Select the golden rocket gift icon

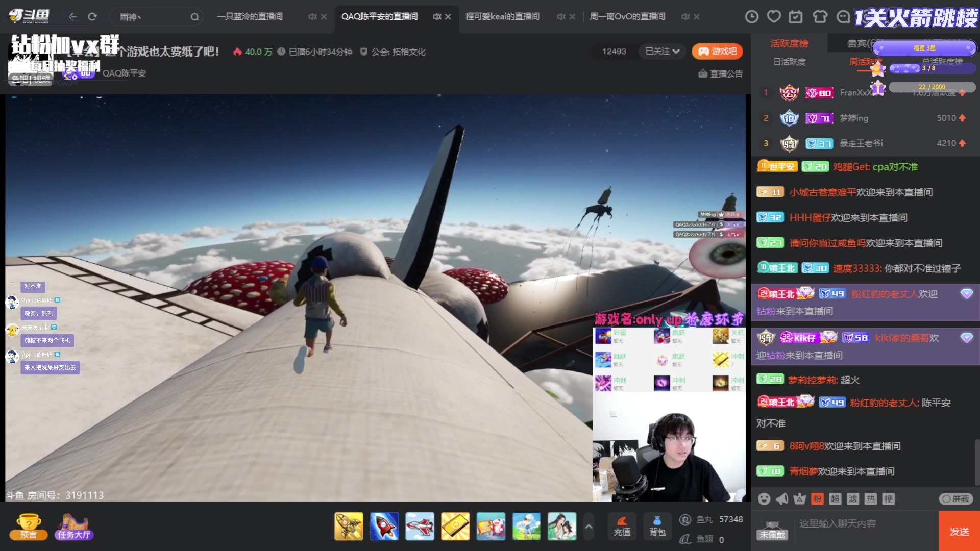click(x=349, y=525)
